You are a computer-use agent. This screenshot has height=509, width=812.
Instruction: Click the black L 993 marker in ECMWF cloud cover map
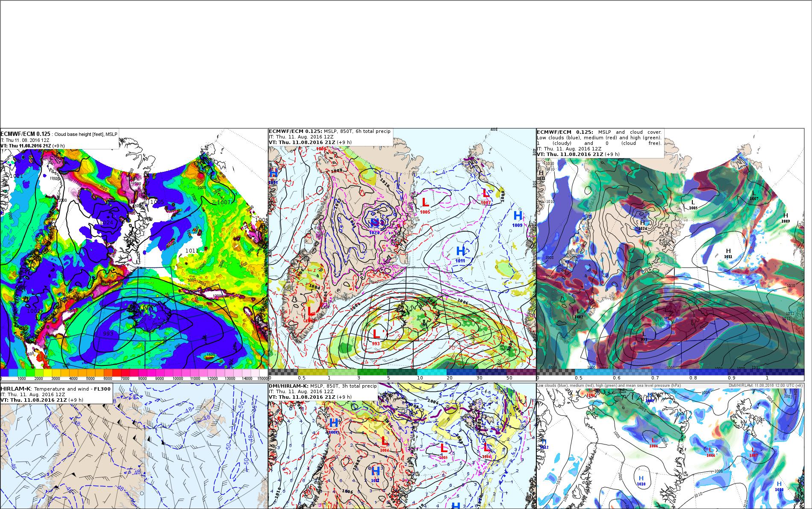pyautogui.click(x=644, y=336)
